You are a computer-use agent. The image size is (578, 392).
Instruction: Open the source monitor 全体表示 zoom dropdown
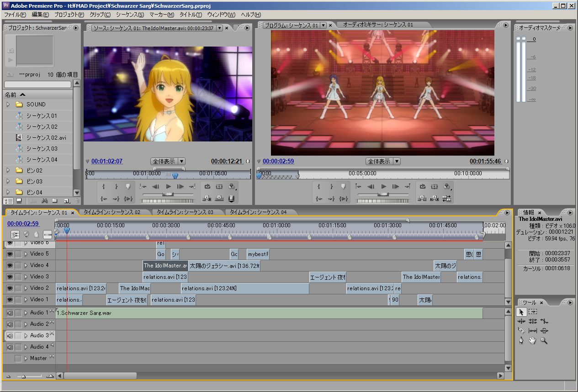click(168, 161)
